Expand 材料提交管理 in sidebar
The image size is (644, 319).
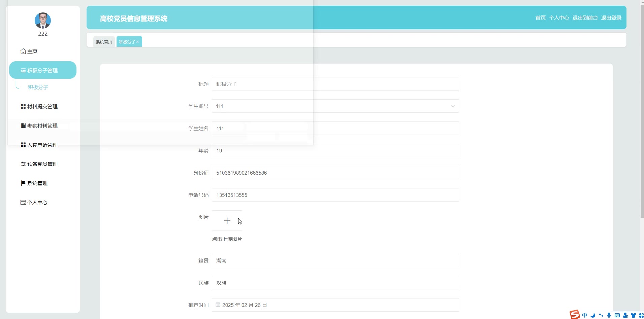(x=43, y=106)
